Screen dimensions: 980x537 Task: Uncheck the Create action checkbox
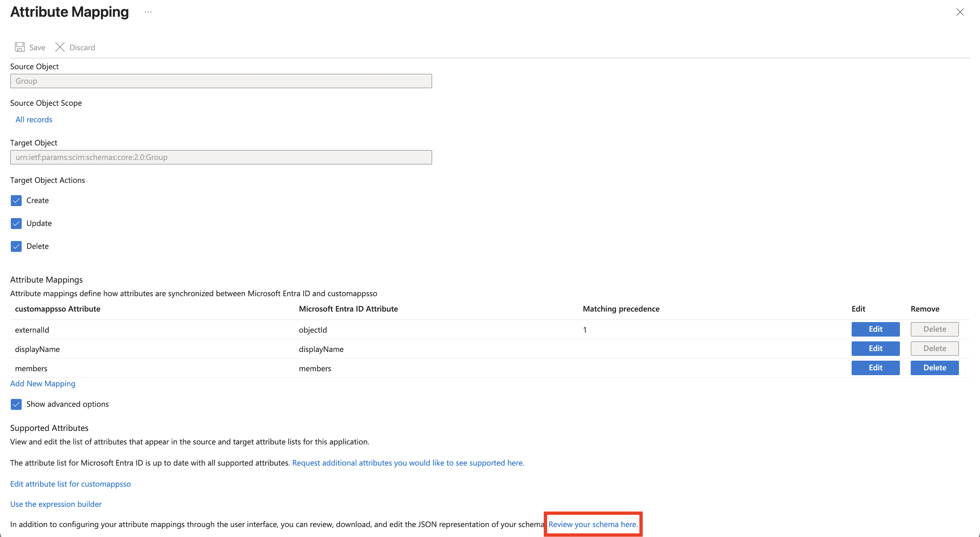16,201
